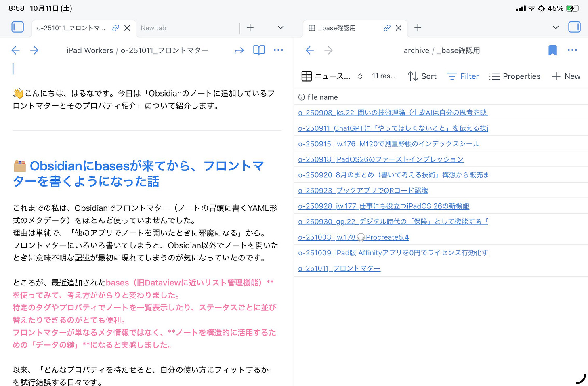
Task: Open o-250918_iPadOS26 note link
Action: click(381, 159)
